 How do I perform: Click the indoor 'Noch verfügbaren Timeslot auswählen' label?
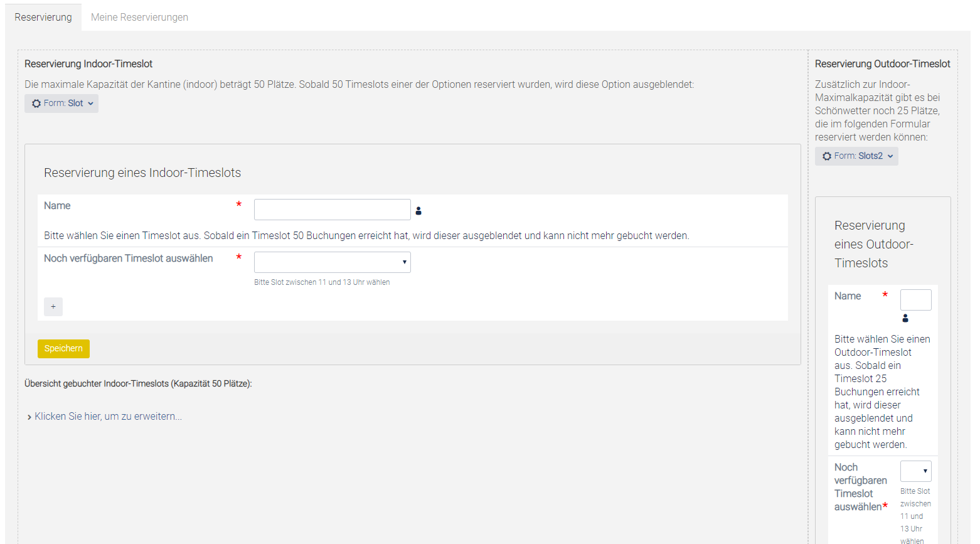point(129,259)
